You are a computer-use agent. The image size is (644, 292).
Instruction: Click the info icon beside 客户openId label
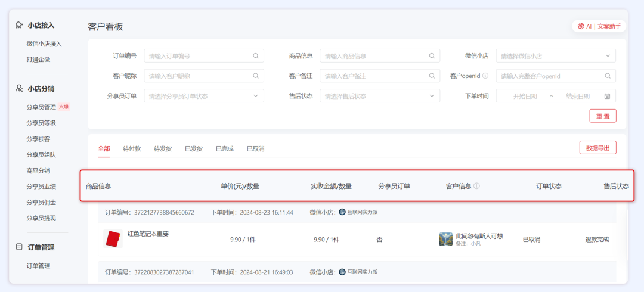tap(485, 76)
